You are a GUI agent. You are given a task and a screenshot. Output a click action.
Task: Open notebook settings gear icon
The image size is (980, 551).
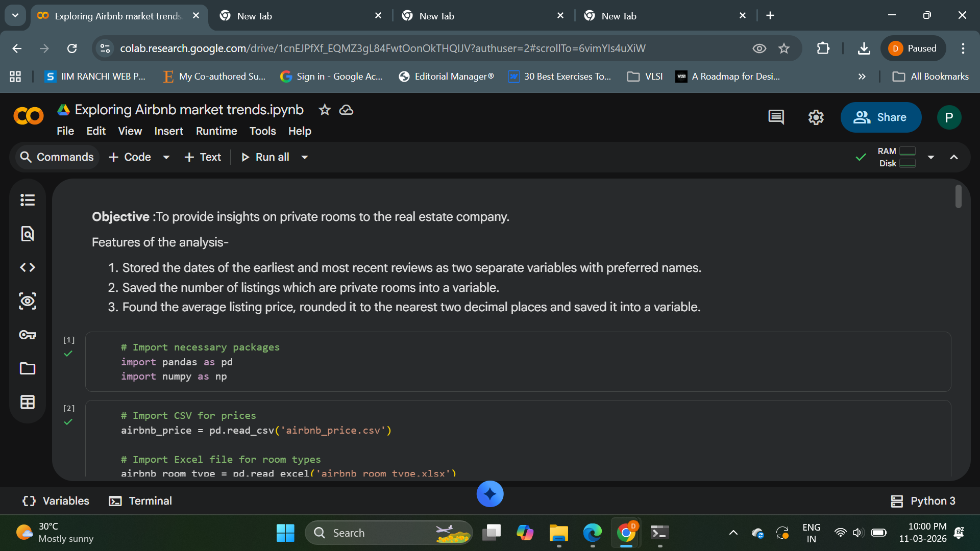[x=816, y=117]
